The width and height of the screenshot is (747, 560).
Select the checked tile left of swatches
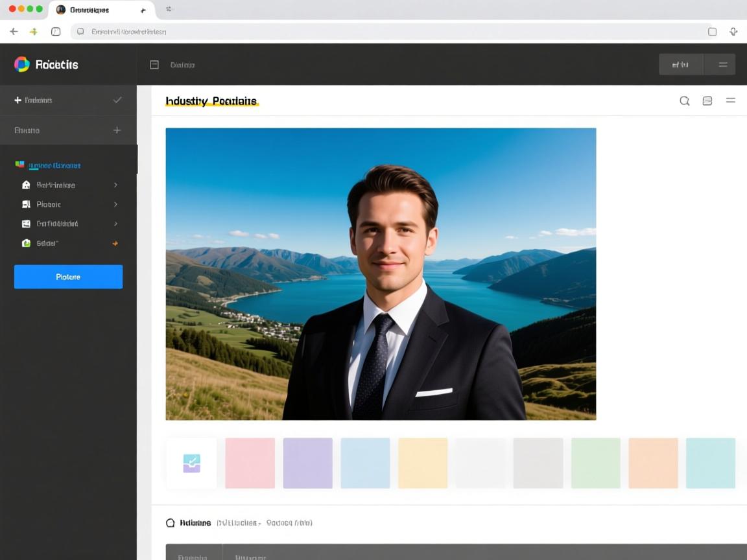(x=191, y=463)
